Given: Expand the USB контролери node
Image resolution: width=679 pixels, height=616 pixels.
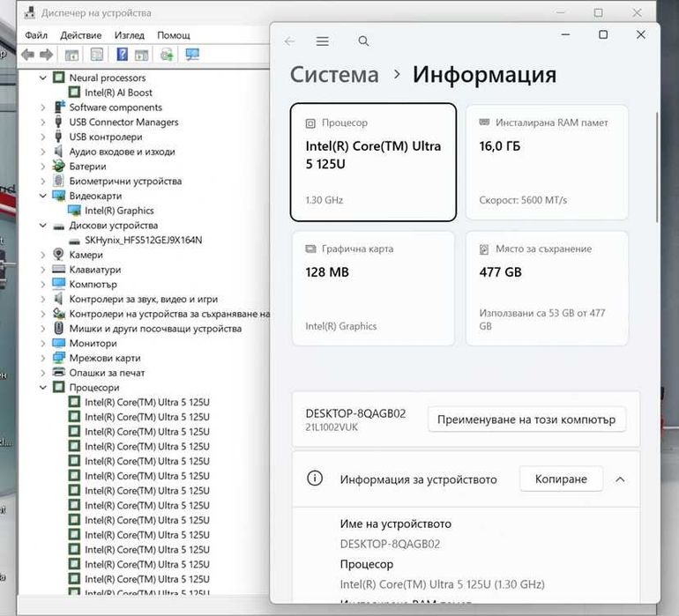Looking at the screenshot, I should (43, 137).
